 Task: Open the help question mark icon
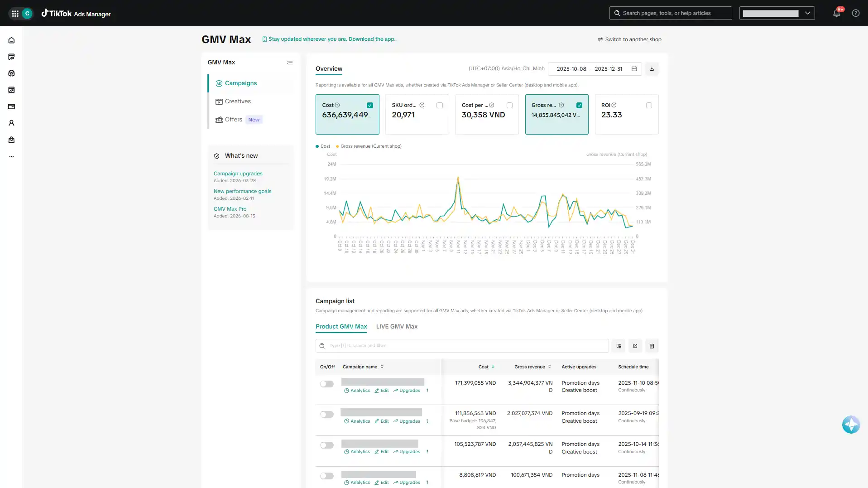click(x=855, y=13)
